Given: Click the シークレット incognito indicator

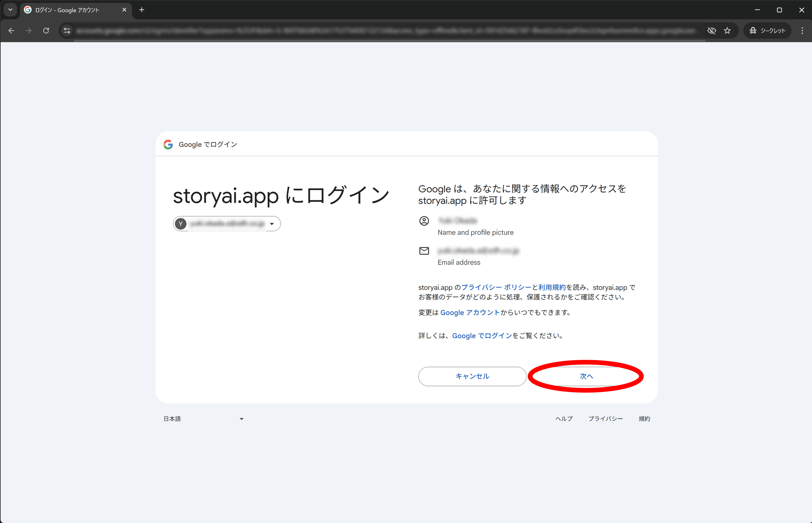Looking at the screenshot, I should [x=768, y=31].
